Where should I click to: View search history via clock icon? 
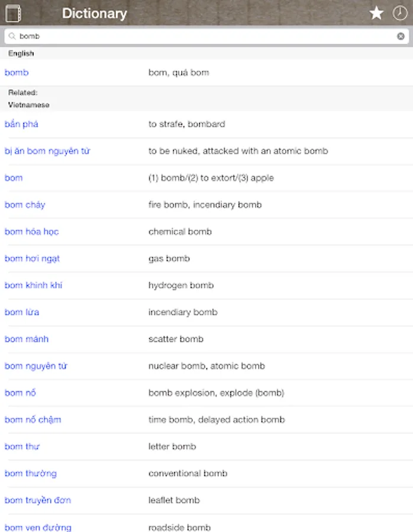pos(400,12)
